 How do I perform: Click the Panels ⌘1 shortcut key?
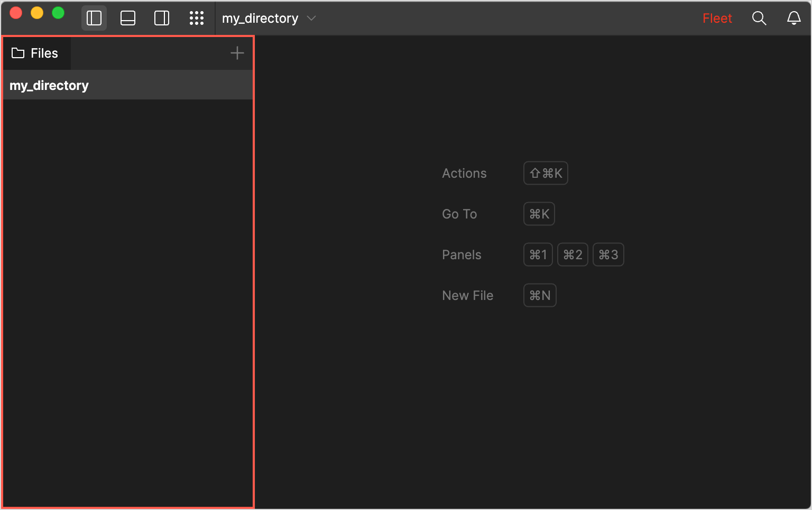click(x=538, y=254)
